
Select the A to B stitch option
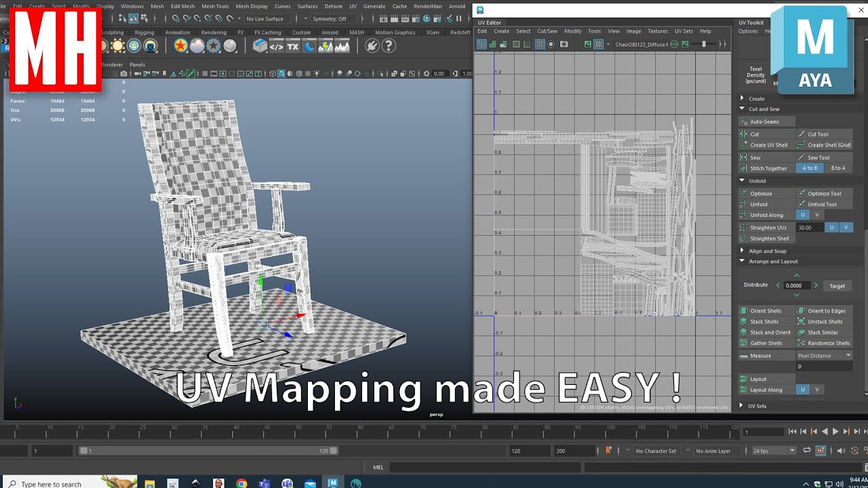[810, 168]
